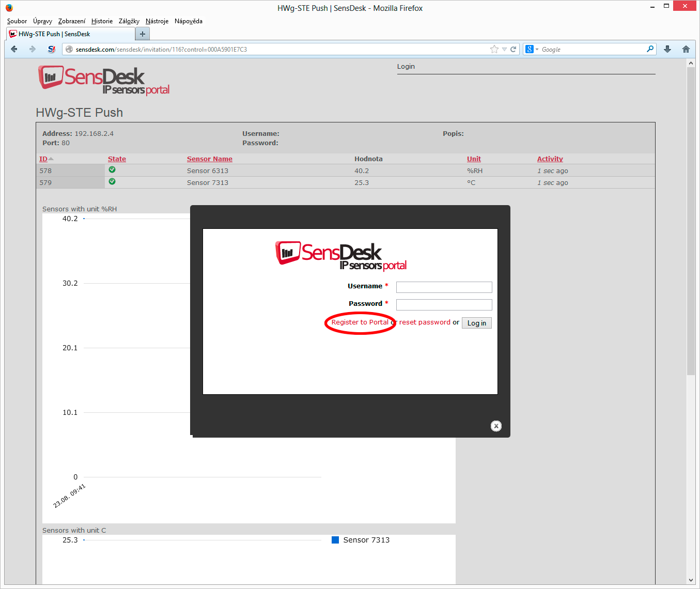Open the Historie menu
The height and width of the screenshot is (589, 700).
(x=102, y=21)
